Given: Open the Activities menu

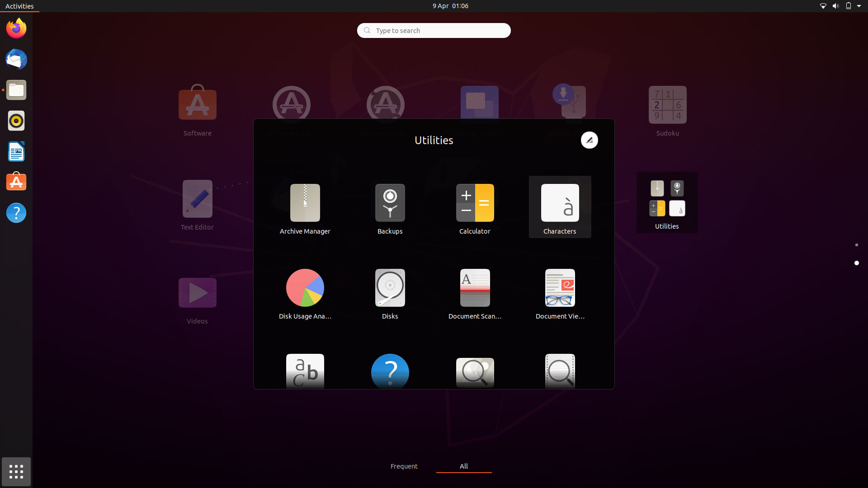Looking at the screenshot, I should [x=19, y=6].
